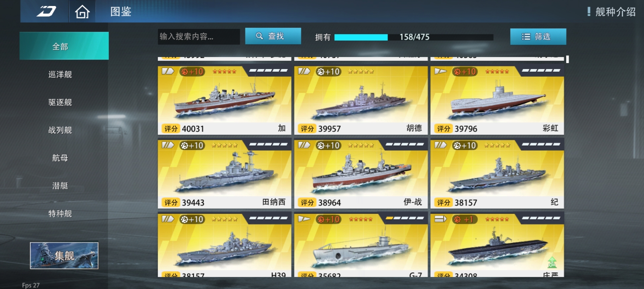This screenshot has width=644, height=289.
Task: Click the ship class icon on 彩虹 card
Action: tap(440, 71)
